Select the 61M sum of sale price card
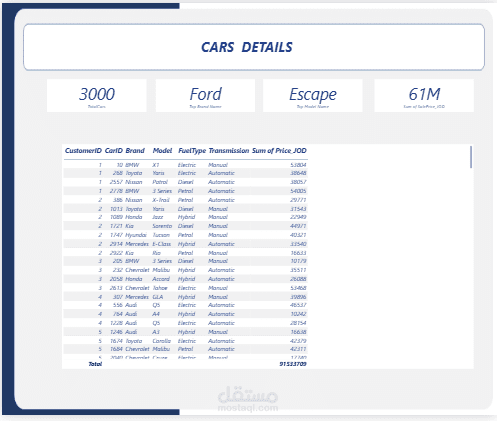The image size is (497, 421). point(424,96)
